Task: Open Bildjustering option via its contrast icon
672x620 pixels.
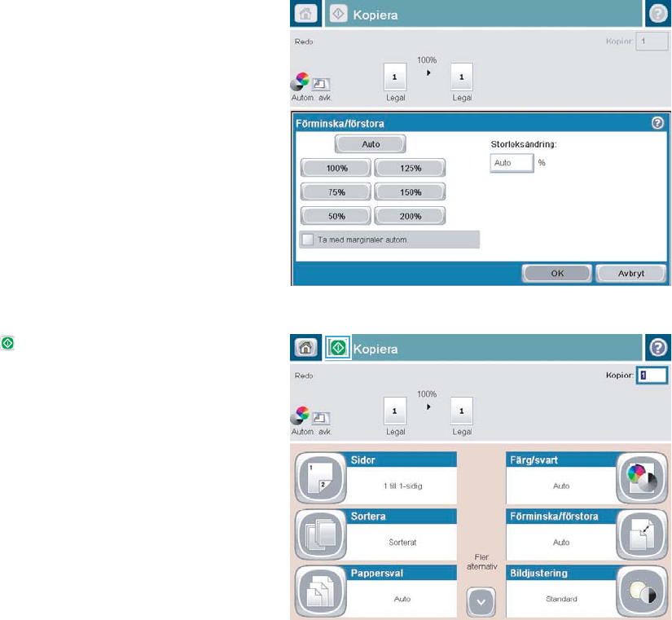Action: (642, 591)
